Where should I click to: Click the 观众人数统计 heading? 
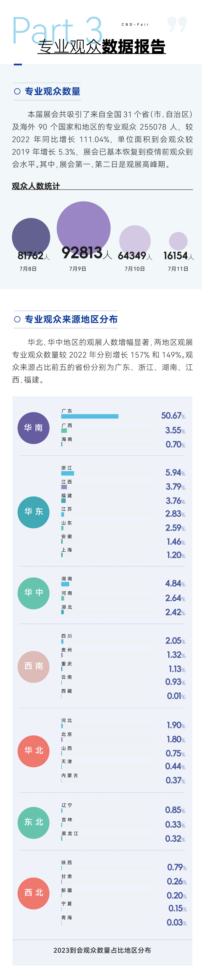(x=36, y=186)
